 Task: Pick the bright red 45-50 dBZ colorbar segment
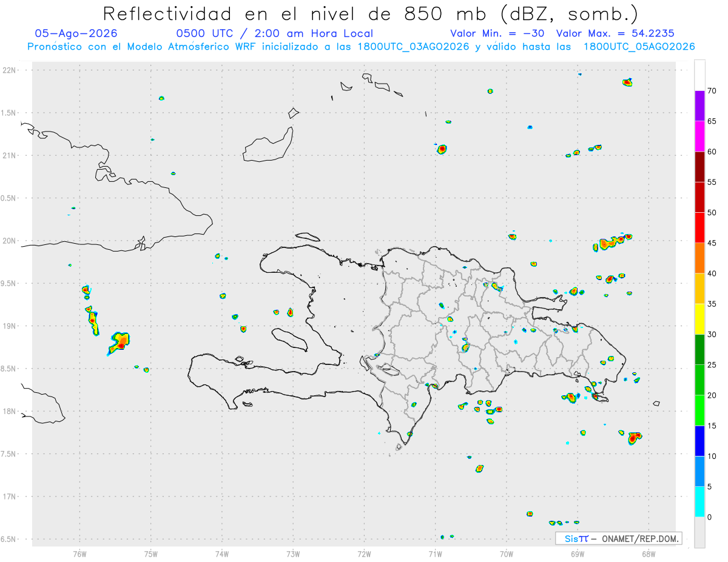pos(699,228)
